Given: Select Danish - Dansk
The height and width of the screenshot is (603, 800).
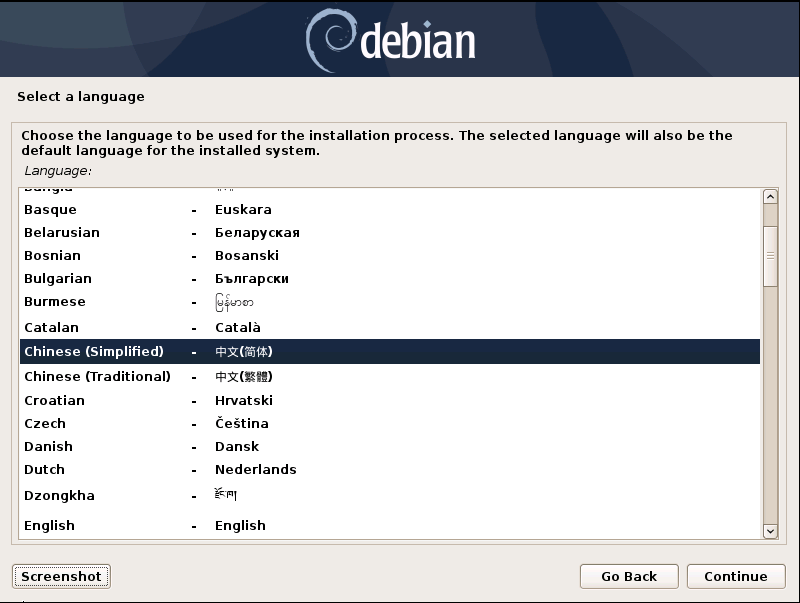Looking at the screenshot, I should tap(390, 446).
